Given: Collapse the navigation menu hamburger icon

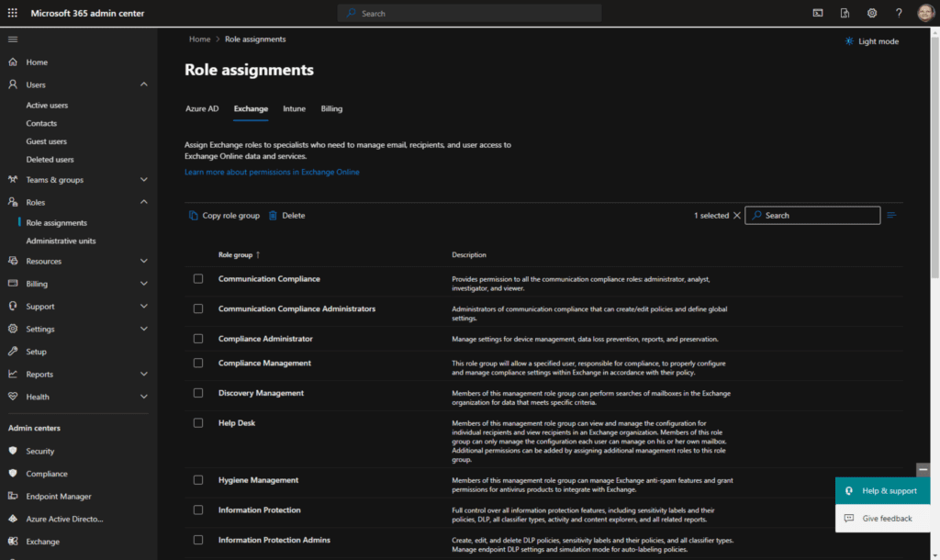Looking at the screenshot, I should [x=13, y=39].
